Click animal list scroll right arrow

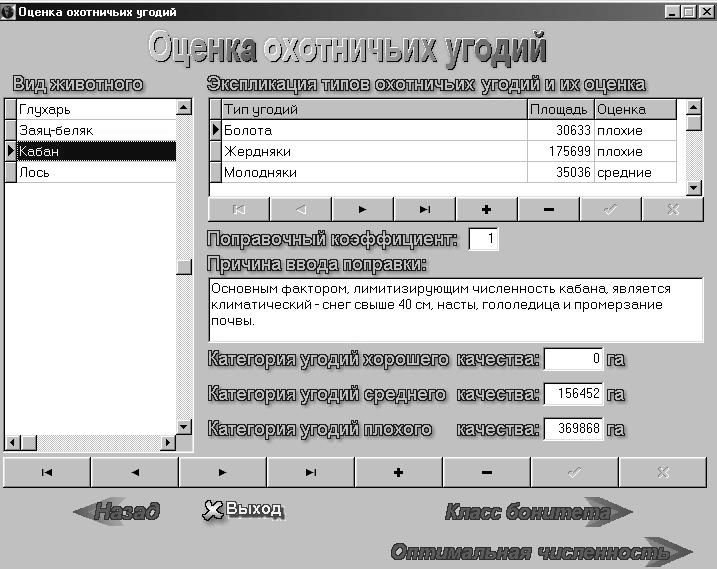click(168, 443)
